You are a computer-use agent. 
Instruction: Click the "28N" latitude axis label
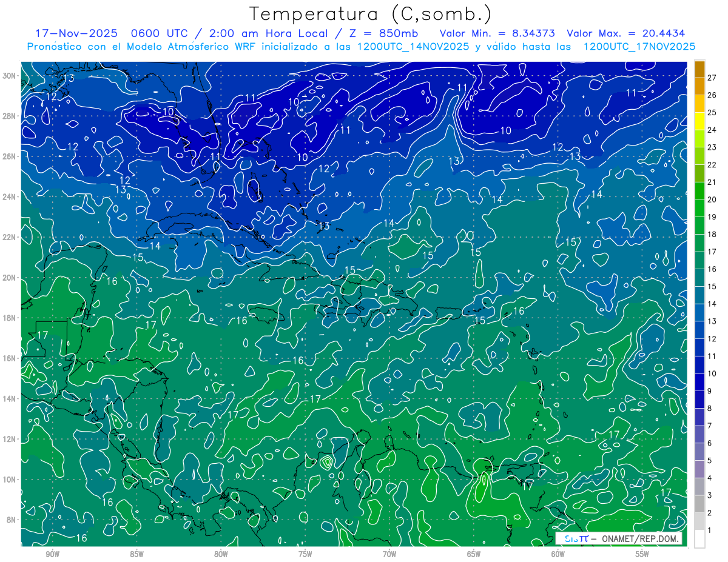tap(10, 116)
